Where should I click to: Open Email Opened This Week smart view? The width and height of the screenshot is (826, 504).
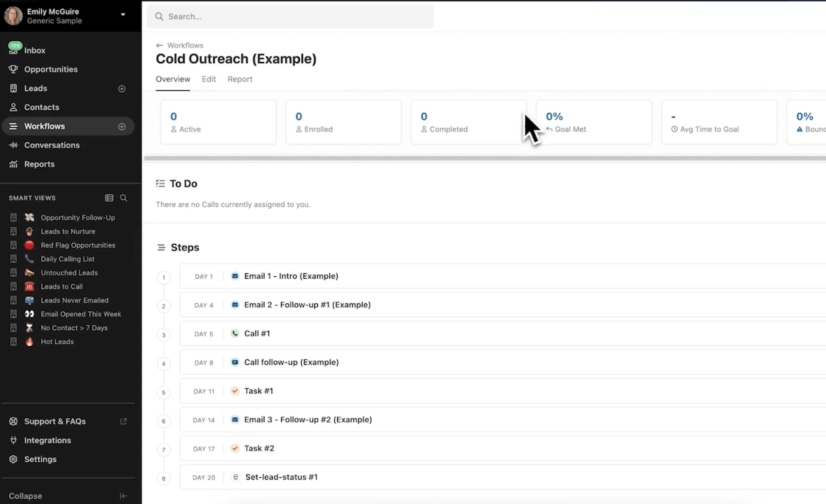pyautogui.click(x=81, y=314)
